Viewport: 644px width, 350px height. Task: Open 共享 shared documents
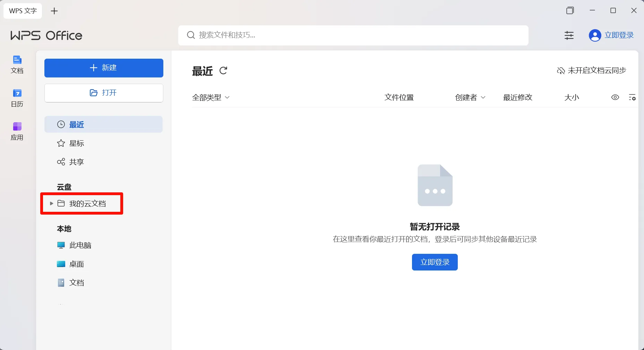tap(77, 161)
